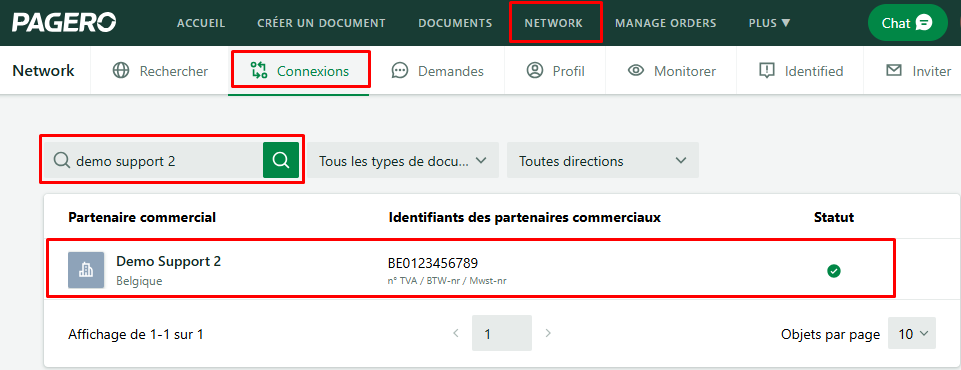Screen dimensions: 961x370
Task: Click the Profil person icon
Action: [535, 70]
